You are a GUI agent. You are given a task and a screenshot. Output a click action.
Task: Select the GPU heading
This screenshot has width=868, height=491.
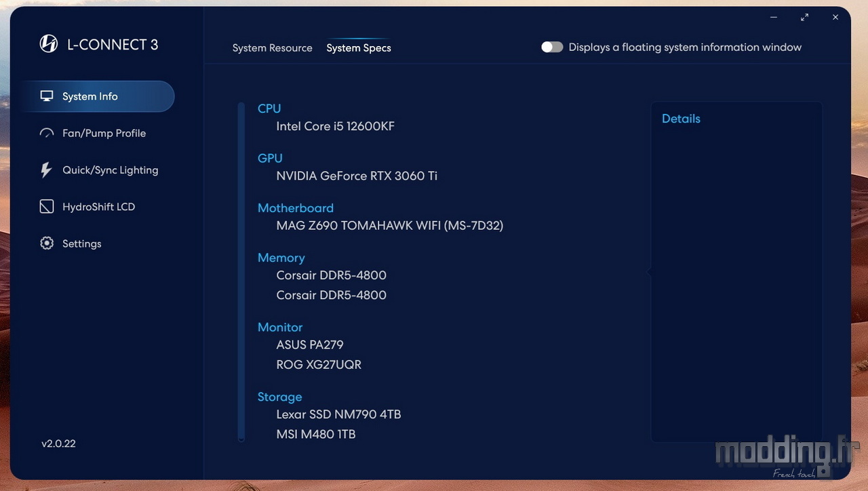click(270, 158)
